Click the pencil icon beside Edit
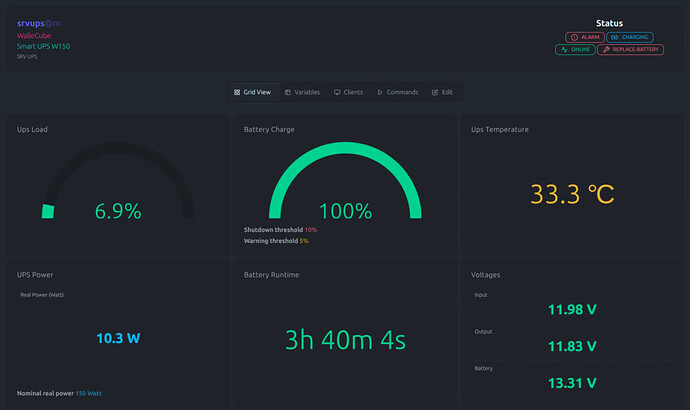 [435, 92]
